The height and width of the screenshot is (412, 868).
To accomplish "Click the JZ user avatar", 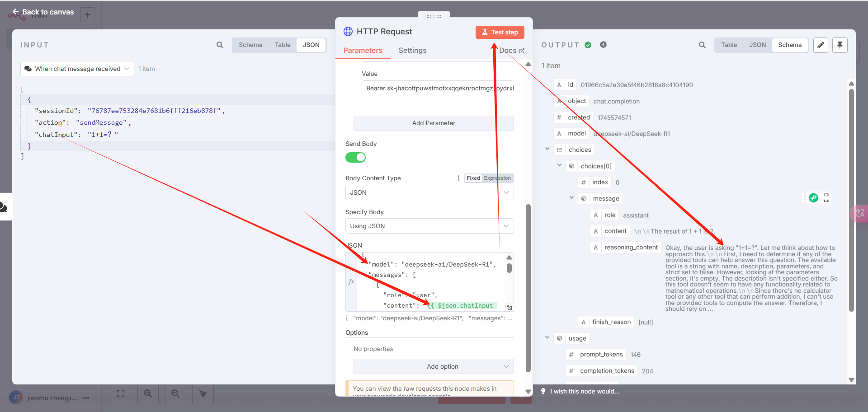I will click(x=16, y=398).
